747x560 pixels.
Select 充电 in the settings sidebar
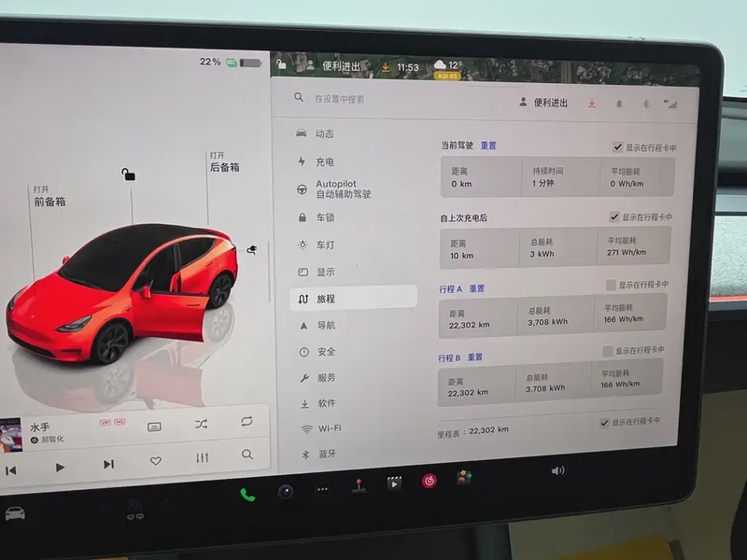click(325, 161)
